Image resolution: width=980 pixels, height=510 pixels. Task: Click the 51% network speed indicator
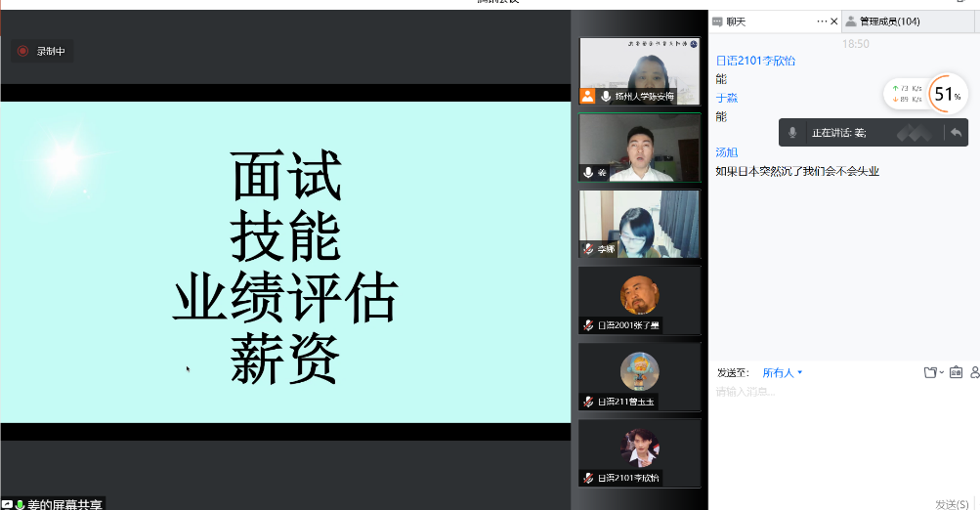(946, 94)
